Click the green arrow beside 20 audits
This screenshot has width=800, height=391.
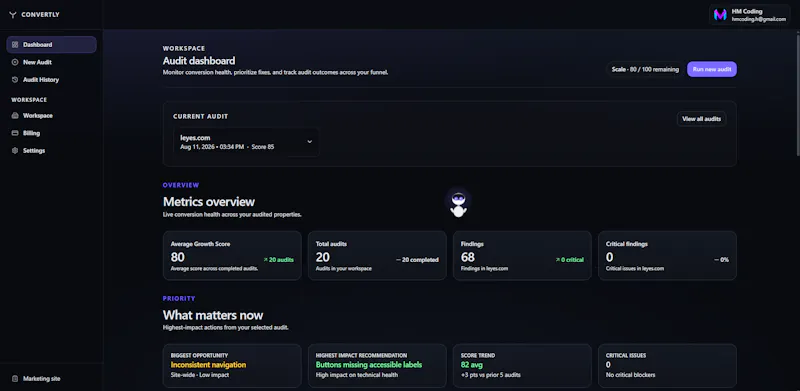pyautogui.click(x=265, y=260)
